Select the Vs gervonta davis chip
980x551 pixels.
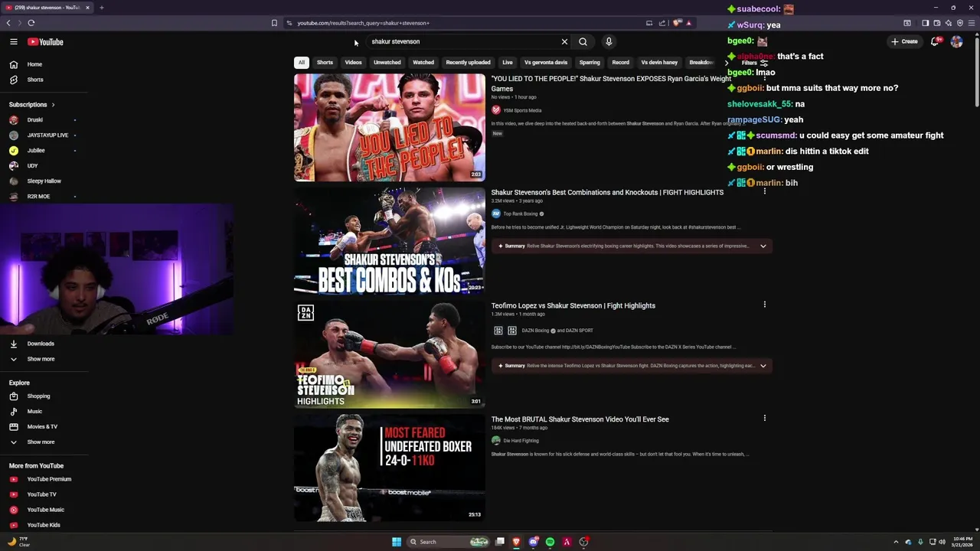[x=546, y=63]
